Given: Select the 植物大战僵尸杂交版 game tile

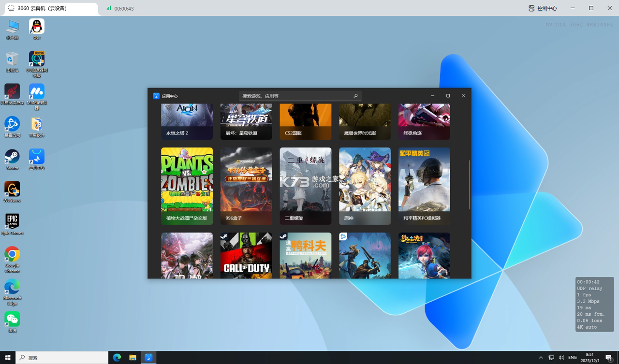Looking at the screenshot, I should [187, 186].
